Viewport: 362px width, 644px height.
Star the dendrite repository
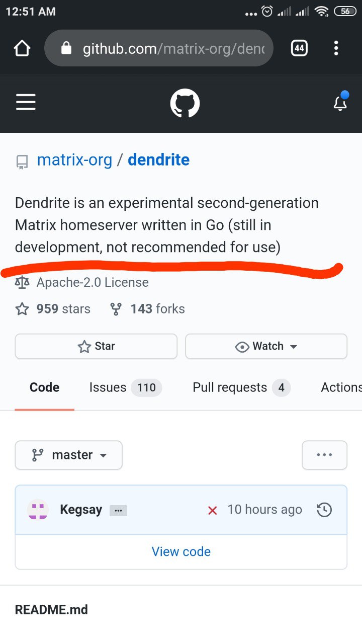(96, 346)
